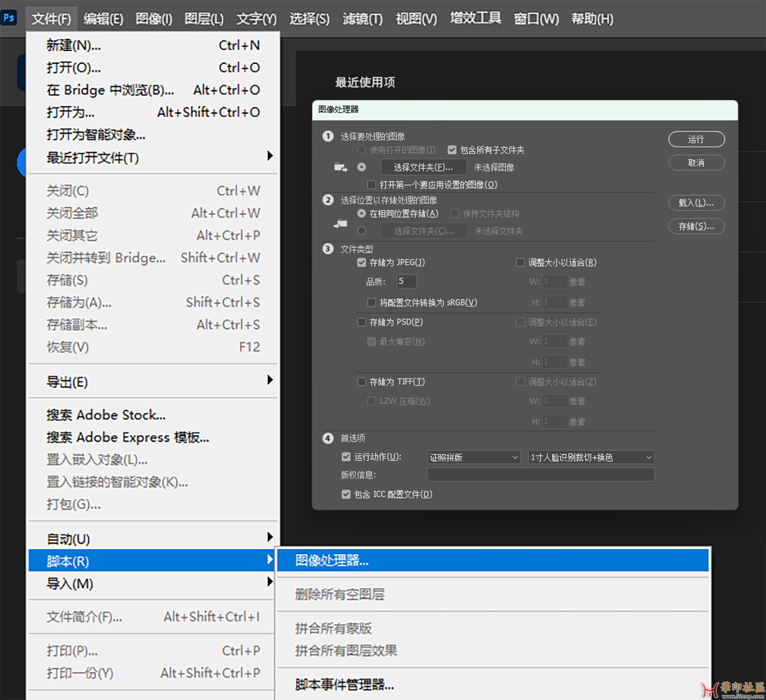
Task: Select 脚本事件管理器 from the submenu
Action: [344, 684]
